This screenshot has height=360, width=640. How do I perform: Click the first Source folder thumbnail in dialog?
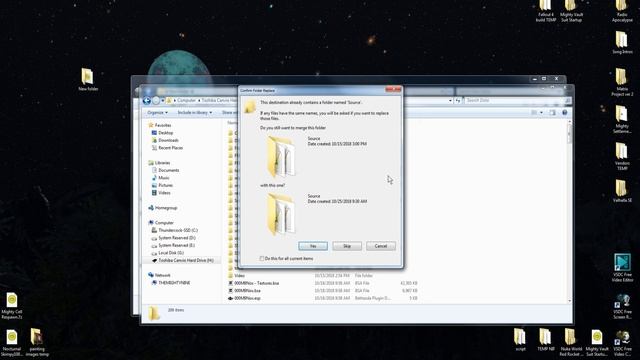(281, 156)
